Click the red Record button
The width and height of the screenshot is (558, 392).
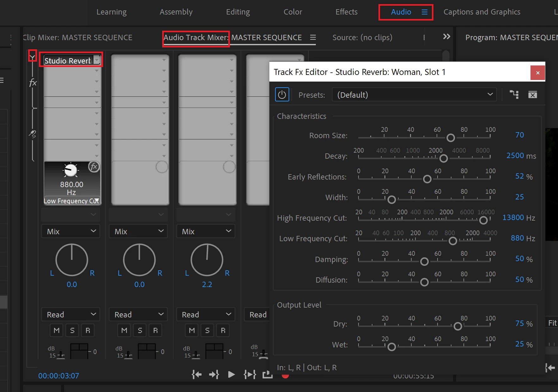285,376
